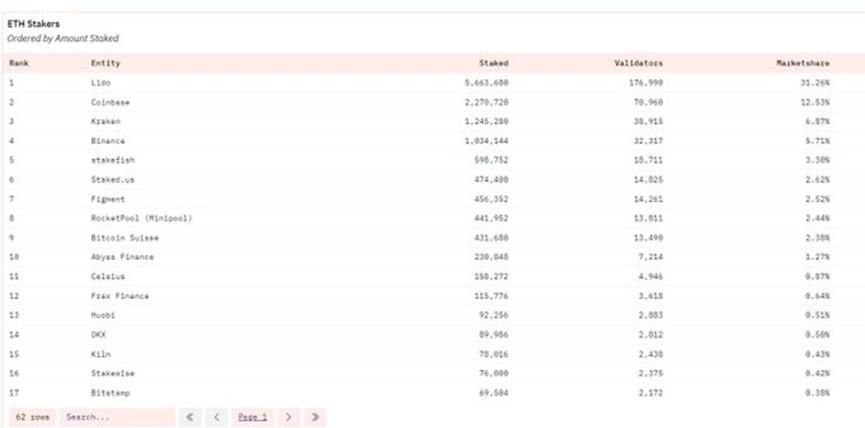Click Lido's validator count 176,990

(x=646, y=83)
